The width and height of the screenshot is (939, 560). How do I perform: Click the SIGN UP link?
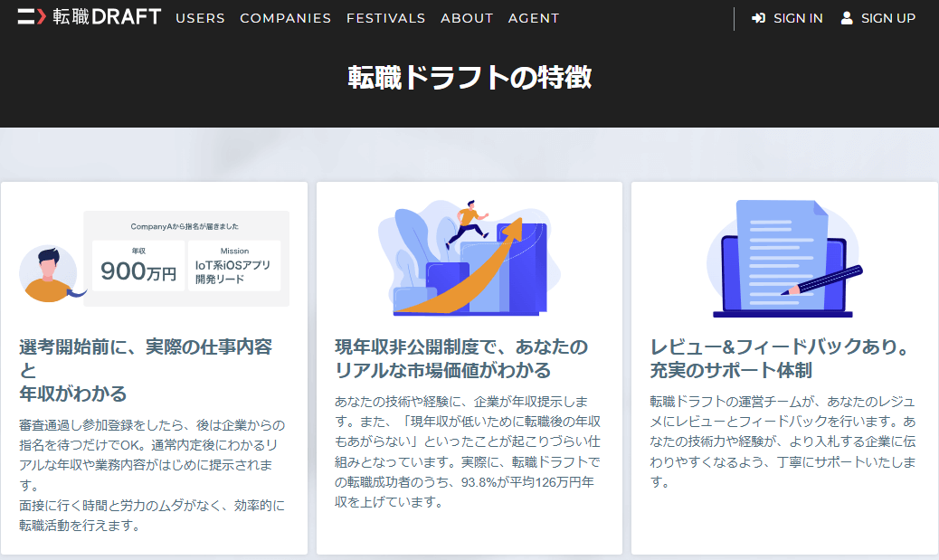point(888,19)
